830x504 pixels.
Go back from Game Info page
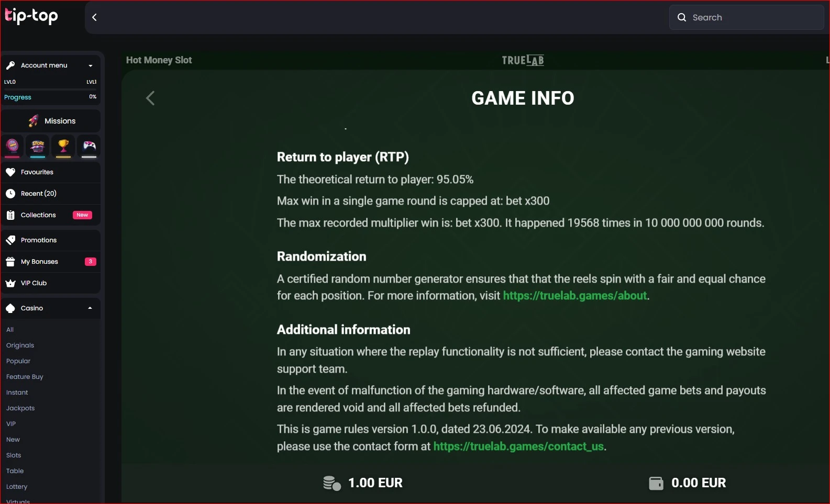coord(150,98)
